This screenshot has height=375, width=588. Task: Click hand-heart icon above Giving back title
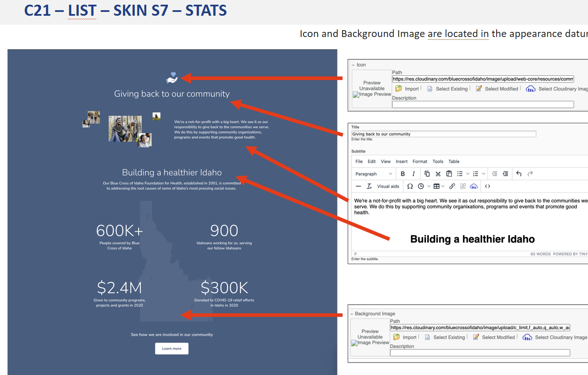click(172, 78)
